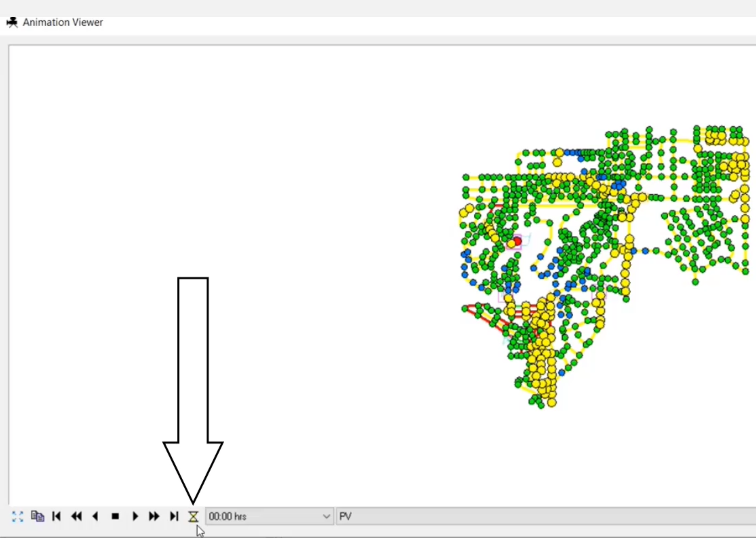This screenshot has width=756, height=538.
Task: Jump to the first animation frame
Action: point(57,516)
